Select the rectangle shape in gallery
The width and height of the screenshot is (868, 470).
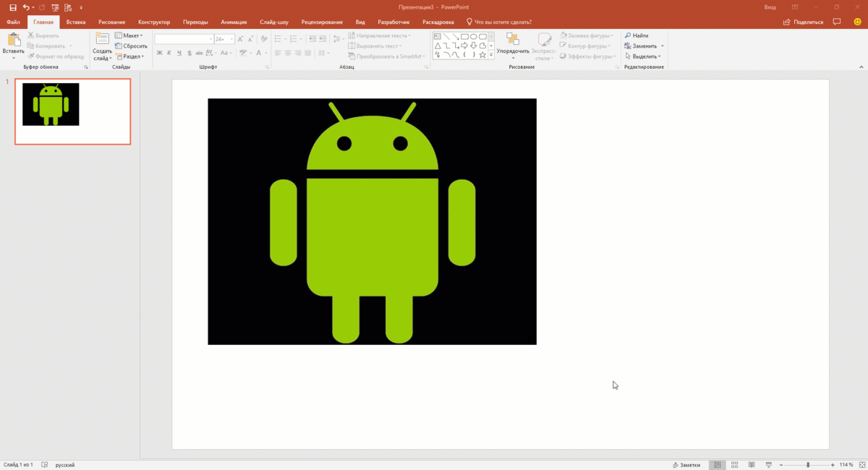[464, 36]
